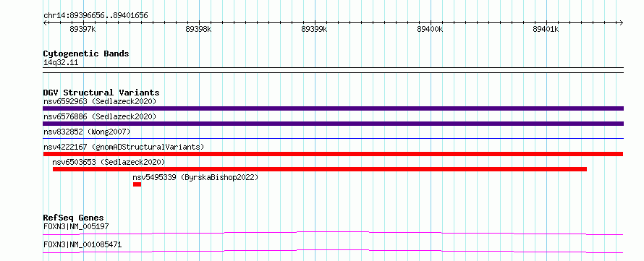Select the magenta FOXN3|NM_005197 gene track line
This screenshot has width=644, height=261.
[x=333, y=234]
